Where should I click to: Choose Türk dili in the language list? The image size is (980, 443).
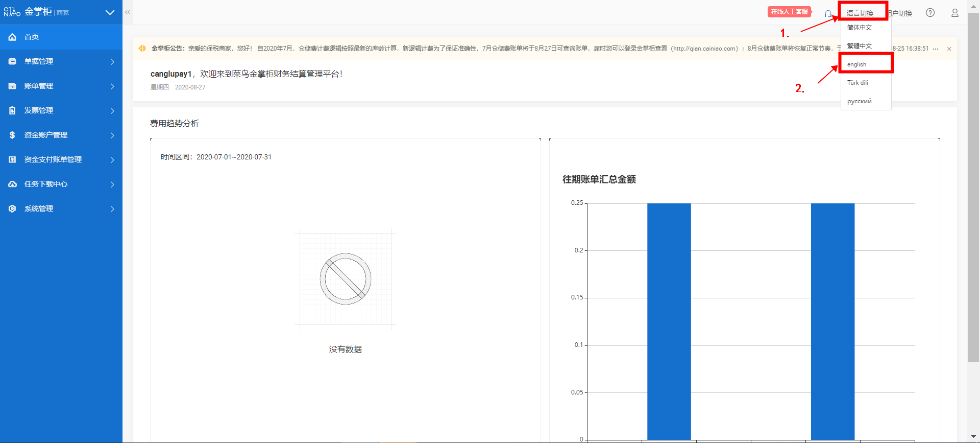point(866,83)
